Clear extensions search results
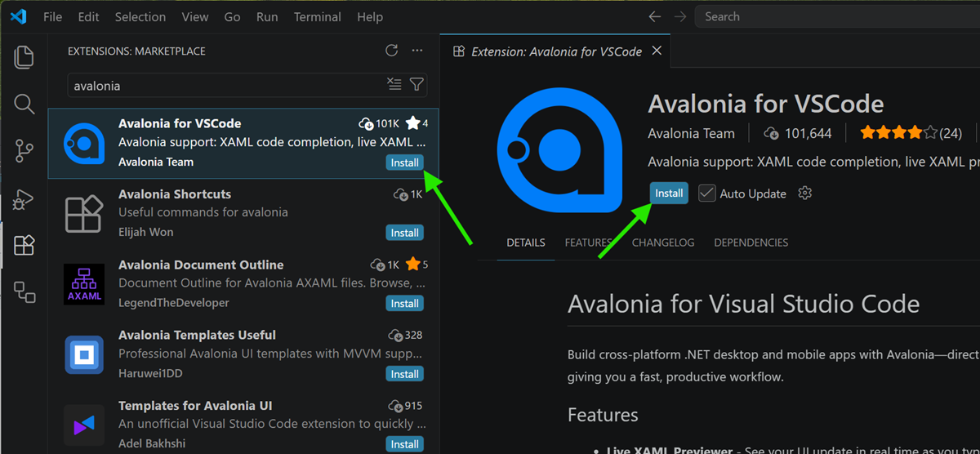Viewport: 980px width, 454px height. click(x=394, y=85)
